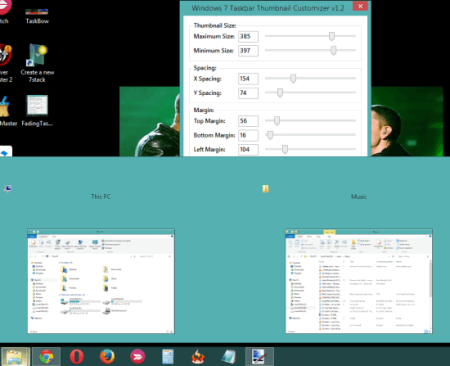450x366 pixels.
Task: Open TaskBow desktop shortcut
Action: (x=37, y=16)
